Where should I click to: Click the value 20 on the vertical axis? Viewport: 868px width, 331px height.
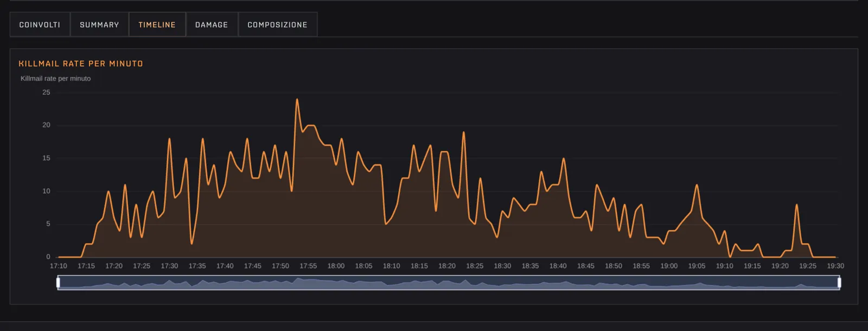[x=46, y=125]
